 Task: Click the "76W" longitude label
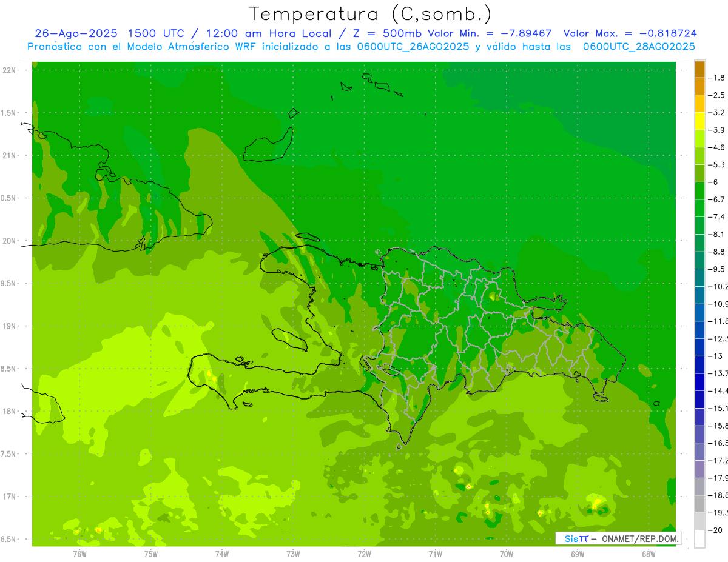79,554
